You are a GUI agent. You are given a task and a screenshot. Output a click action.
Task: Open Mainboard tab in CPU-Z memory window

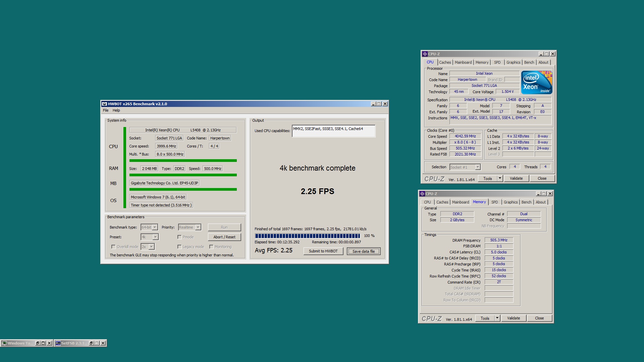[x=460, y=202]
